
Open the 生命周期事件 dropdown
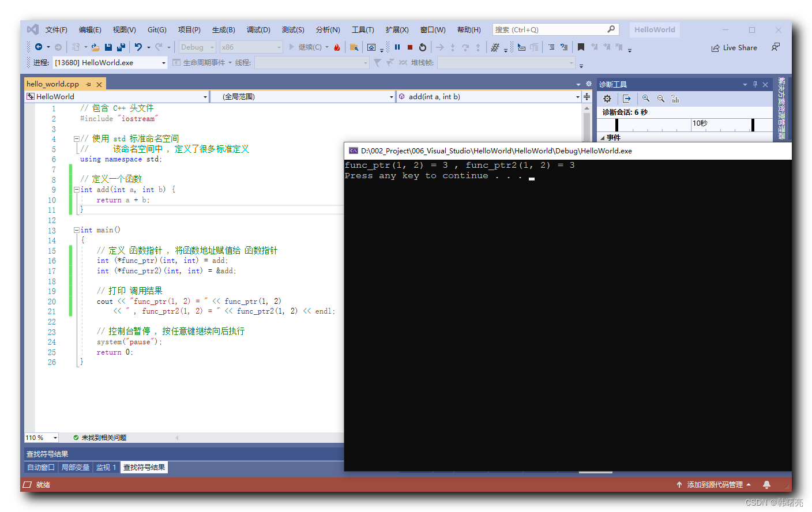(x=201, y=62)
